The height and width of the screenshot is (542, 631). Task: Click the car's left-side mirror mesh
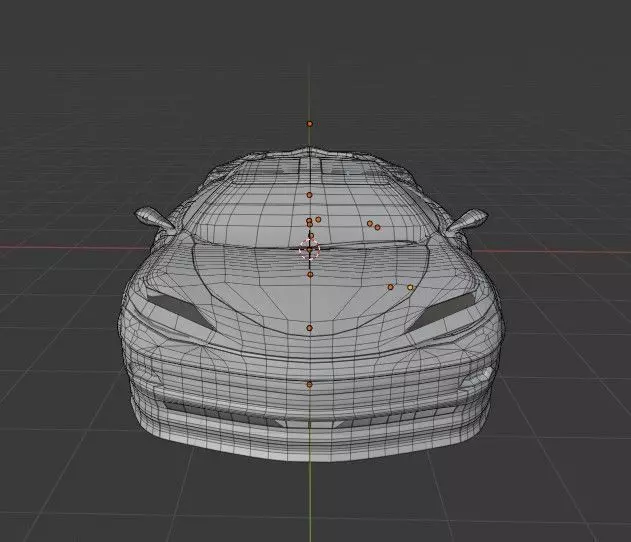(x=155, y=219)
